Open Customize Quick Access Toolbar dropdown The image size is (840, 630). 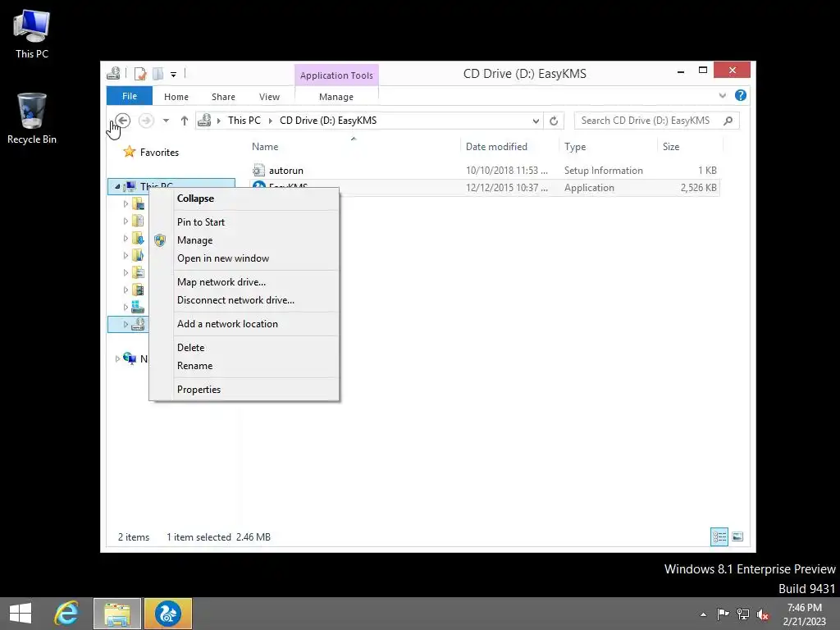point(174,74)
